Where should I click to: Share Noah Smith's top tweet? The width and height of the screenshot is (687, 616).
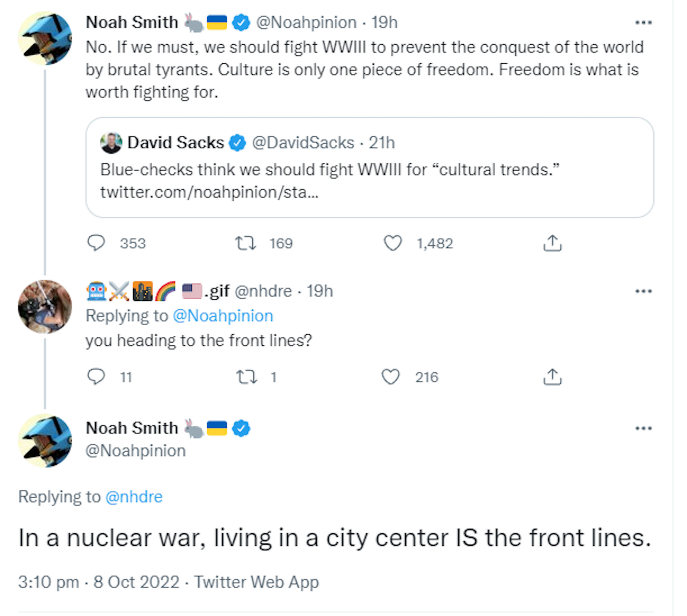(x=552, y=243)
